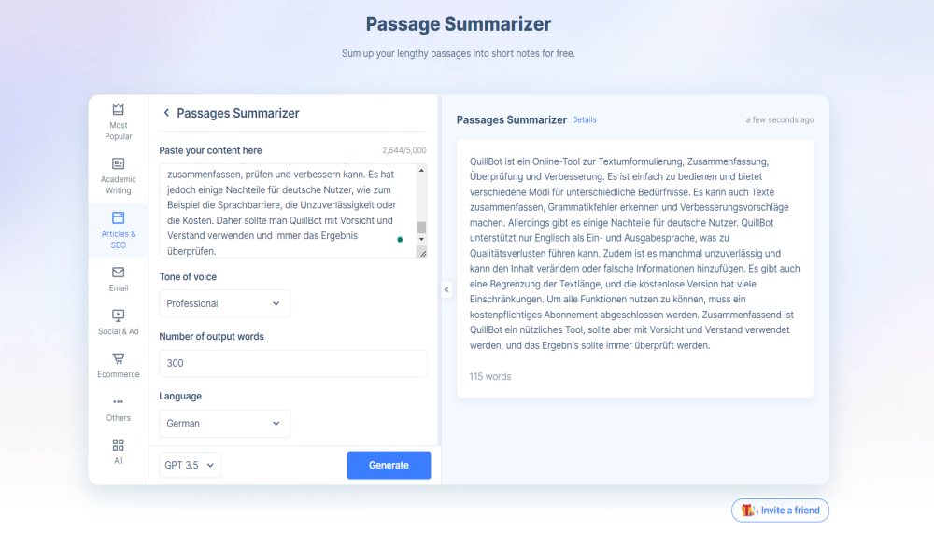Open the Most Popular crown icon

coord(118,109)
